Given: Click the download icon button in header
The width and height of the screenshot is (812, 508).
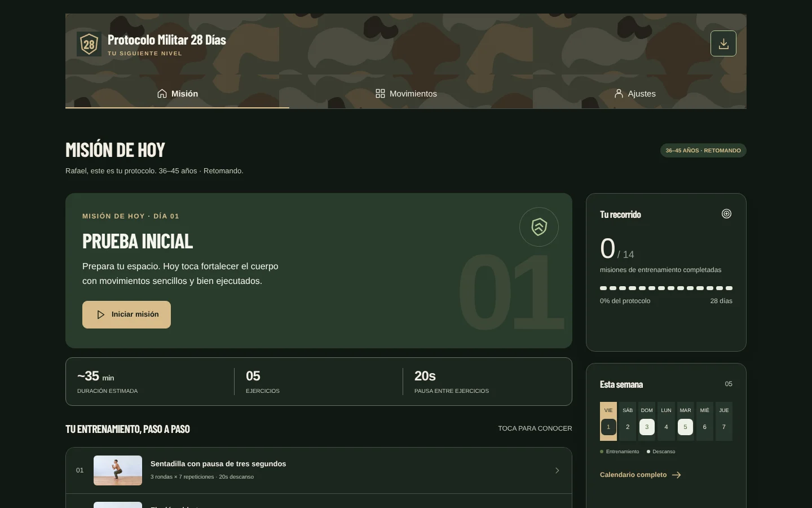Looking at the screenshot, I should click(x=723, y=43).
